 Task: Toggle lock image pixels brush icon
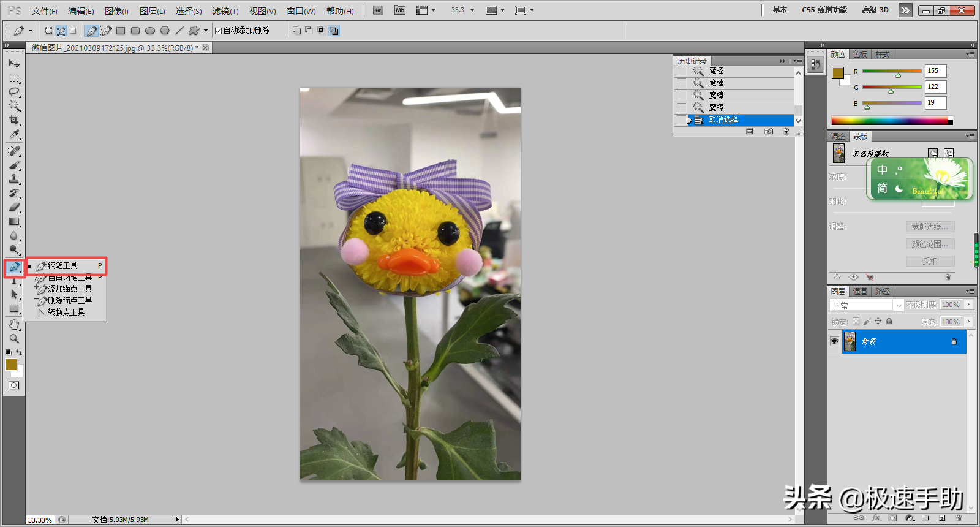click(x=867, y=321)
